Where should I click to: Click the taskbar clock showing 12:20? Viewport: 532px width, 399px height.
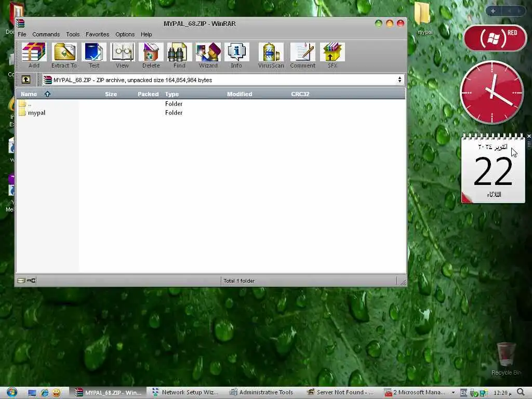click(x=502, y=393)
